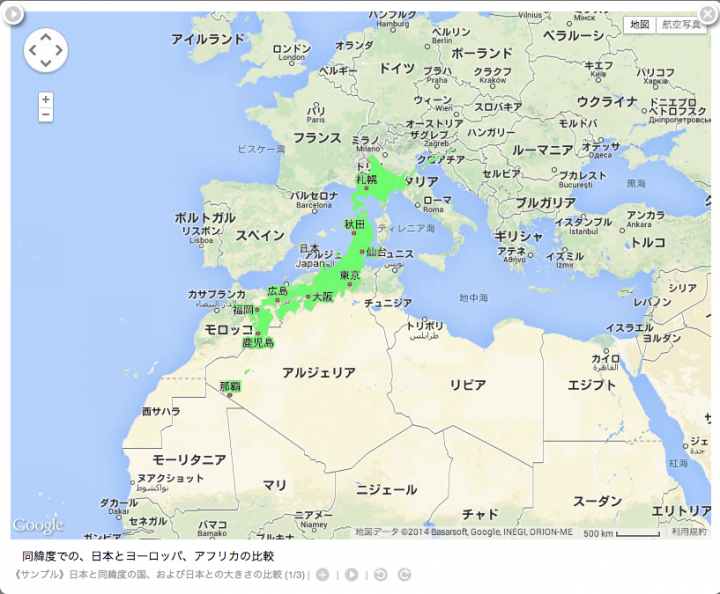Image resolution: width=720 pixels, height=594 pixels.
Task: Zoom out with the minus button
Action: pos(46,115)
